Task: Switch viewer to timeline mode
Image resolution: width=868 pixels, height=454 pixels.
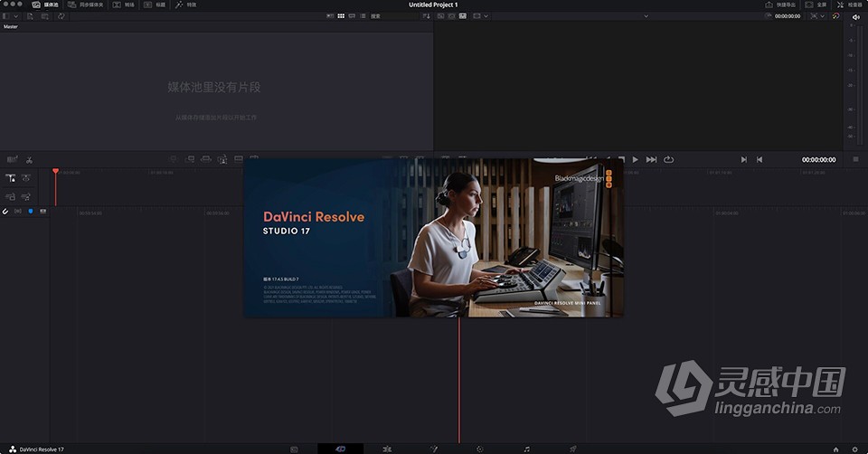Action: click(x=463, y=16)
